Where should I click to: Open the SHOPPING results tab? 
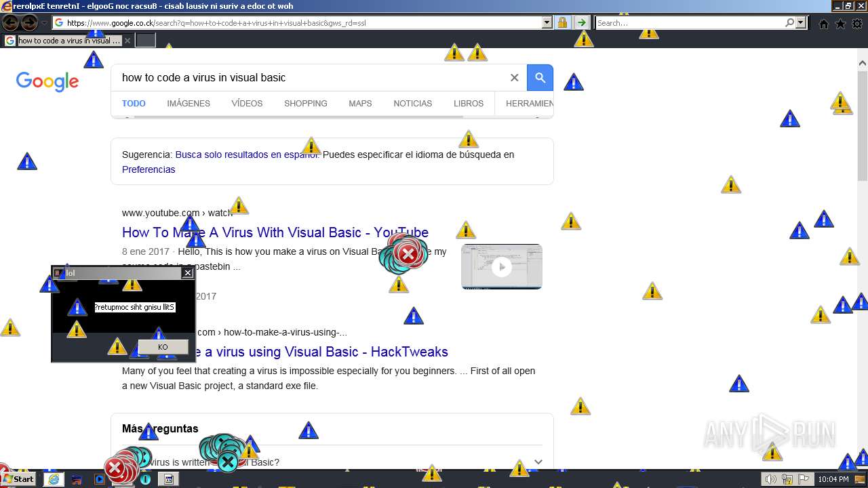coord(306,104)
